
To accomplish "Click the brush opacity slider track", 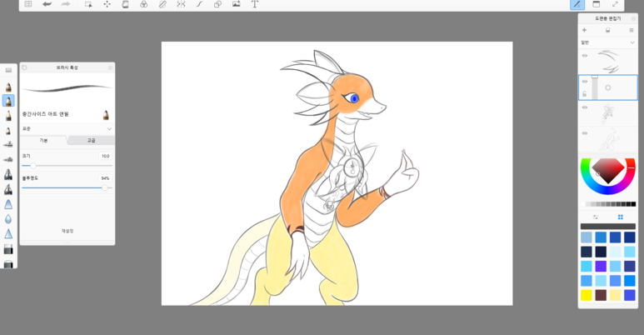I will pos(67,187).
